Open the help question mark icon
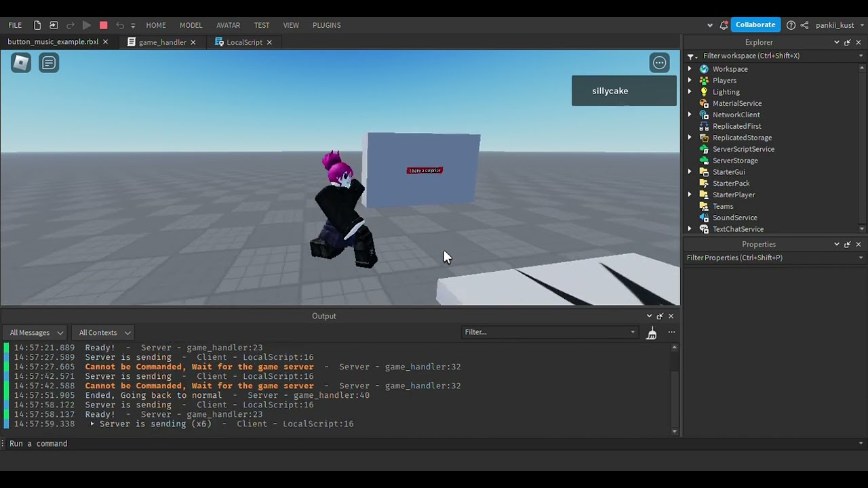Screen dimensions: 868x488 click(x=791, y=25)
